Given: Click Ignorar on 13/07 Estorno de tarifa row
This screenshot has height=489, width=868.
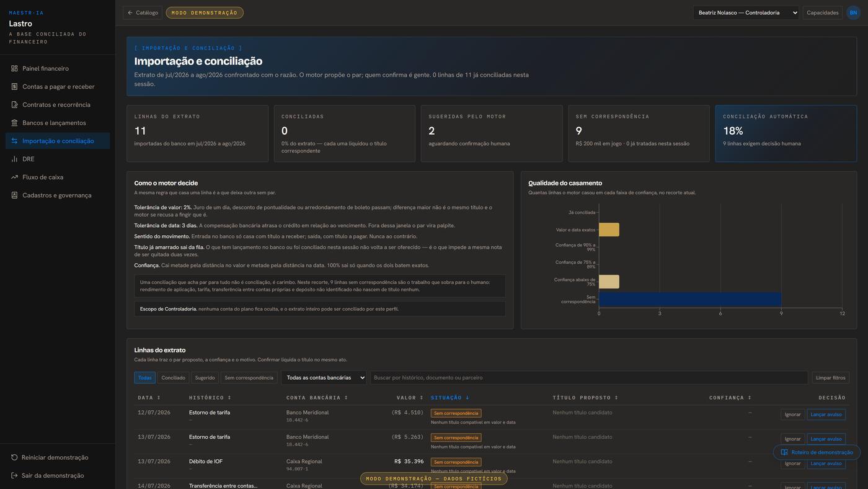Looking at the screenshot, I should click(x=793, y=439).
